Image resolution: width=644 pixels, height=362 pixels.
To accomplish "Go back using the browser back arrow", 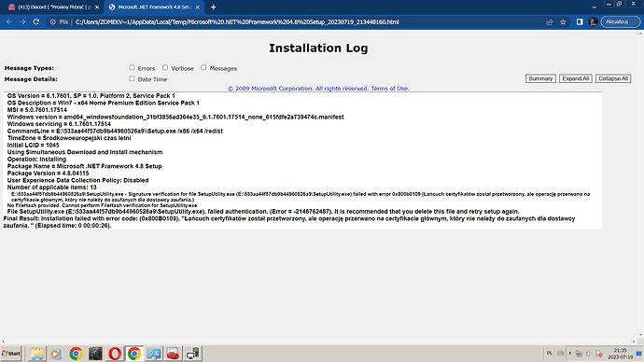I will point(9,21).
